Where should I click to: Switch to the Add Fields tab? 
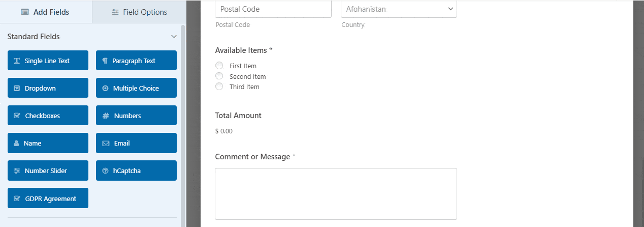46,12
